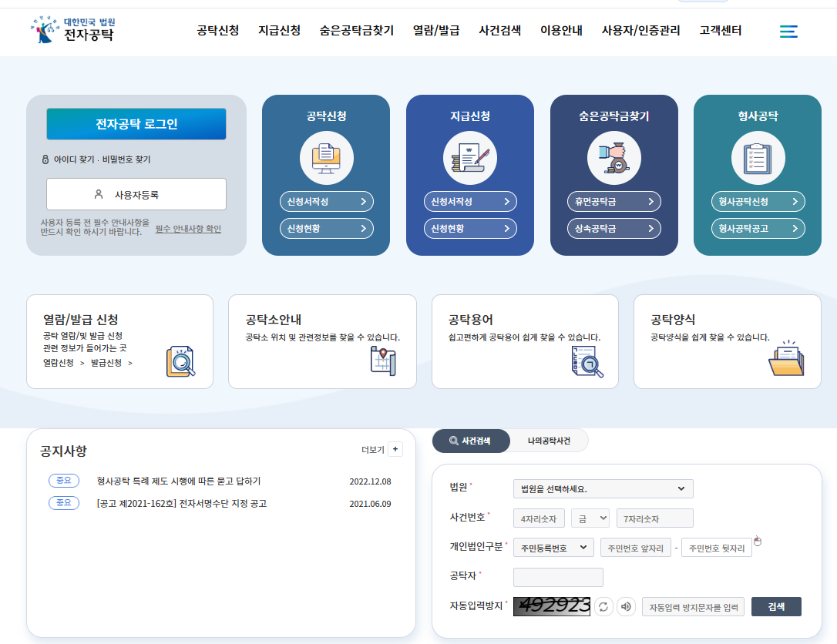Click the clipboard icon on the 형사공탁 card
The height and width of the screenshot is (644, 837).
758,158
